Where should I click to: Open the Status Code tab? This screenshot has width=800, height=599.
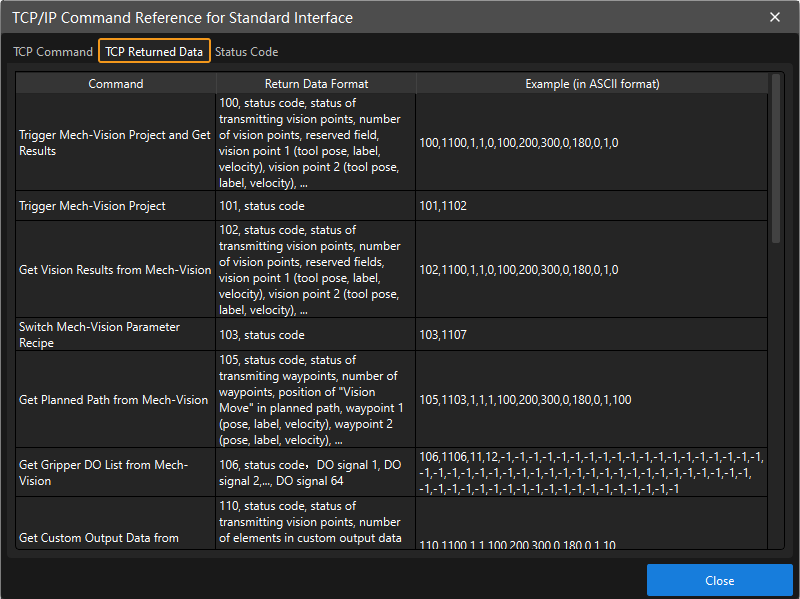coord(246,52)
